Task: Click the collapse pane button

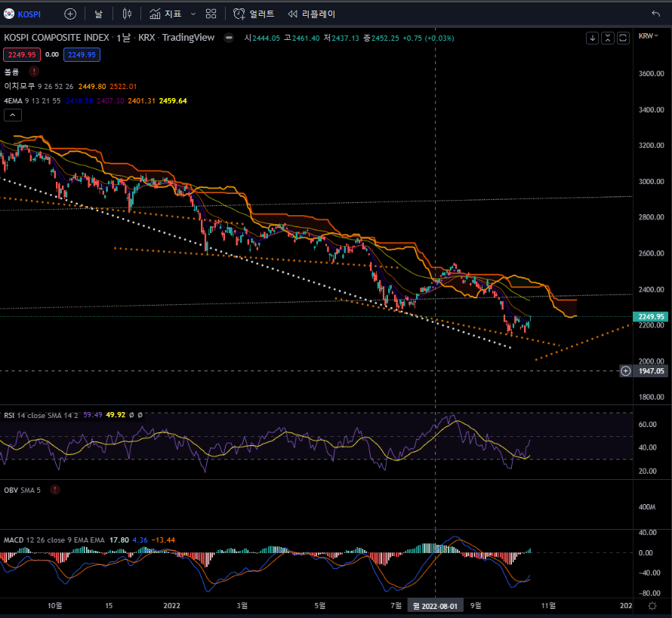Action: (x=608, y=38)
